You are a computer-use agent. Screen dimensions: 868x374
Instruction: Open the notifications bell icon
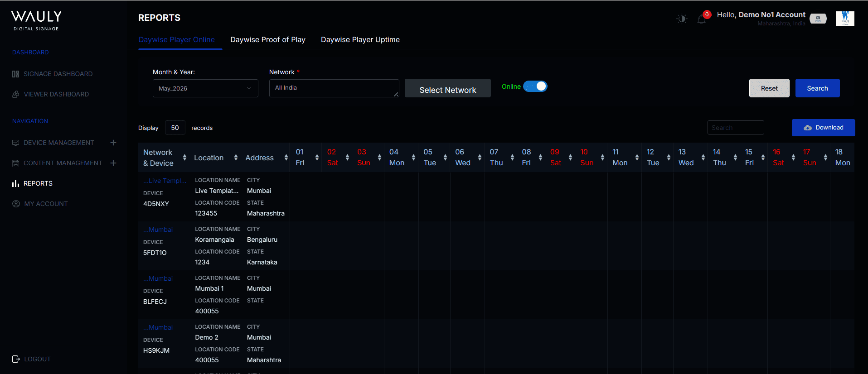(701, 19)
